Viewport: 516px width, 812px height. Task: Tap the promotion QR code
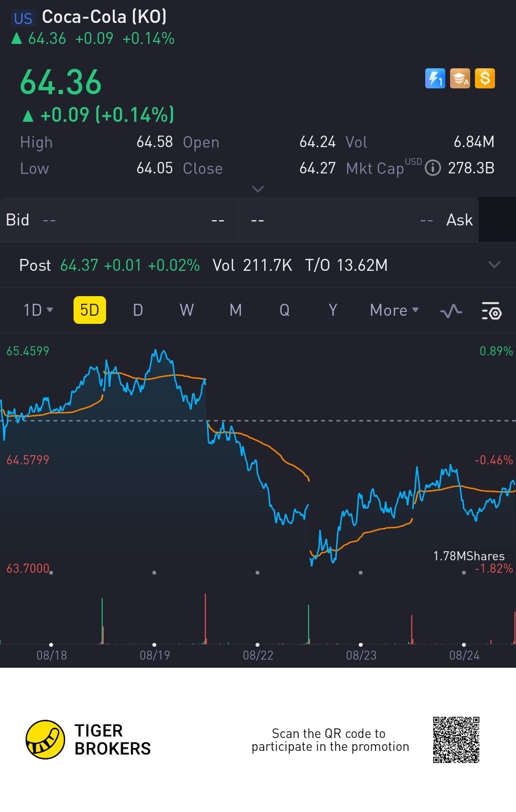click(456, 740)
